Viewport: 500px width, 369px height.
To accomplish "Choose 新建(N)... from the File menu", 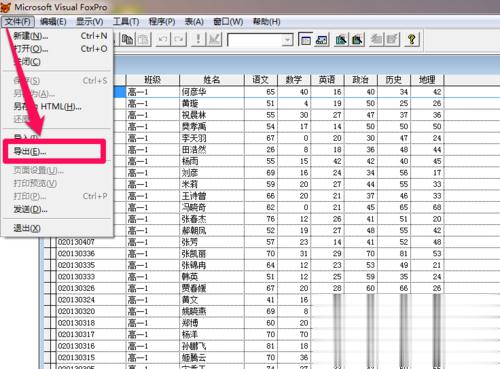I will pyautogui.click(x=57, y=36).
